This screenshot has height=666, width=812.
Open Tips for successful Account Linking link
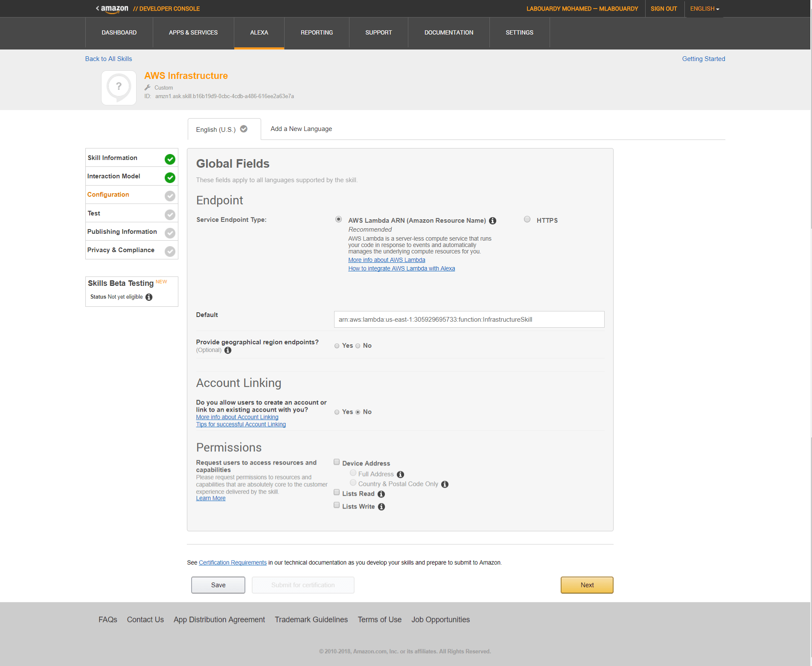[x=241, y=425]
